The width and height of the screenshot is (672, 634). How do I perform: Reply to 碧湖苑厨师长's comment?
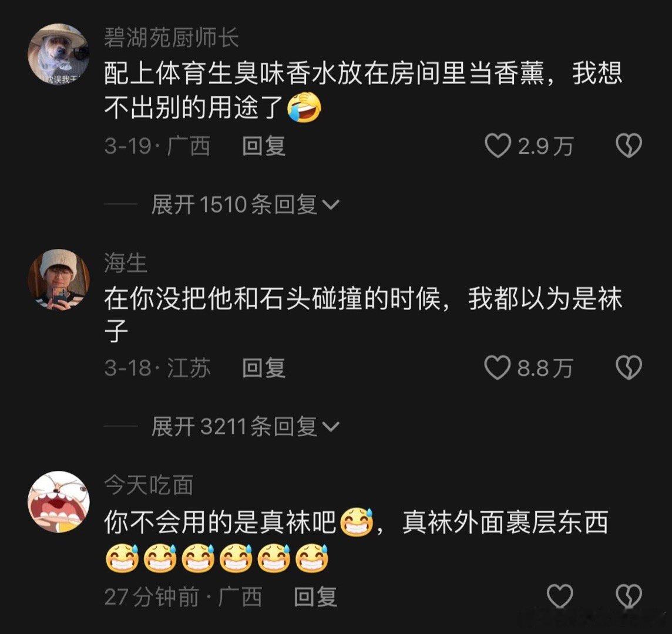point(264,146)
